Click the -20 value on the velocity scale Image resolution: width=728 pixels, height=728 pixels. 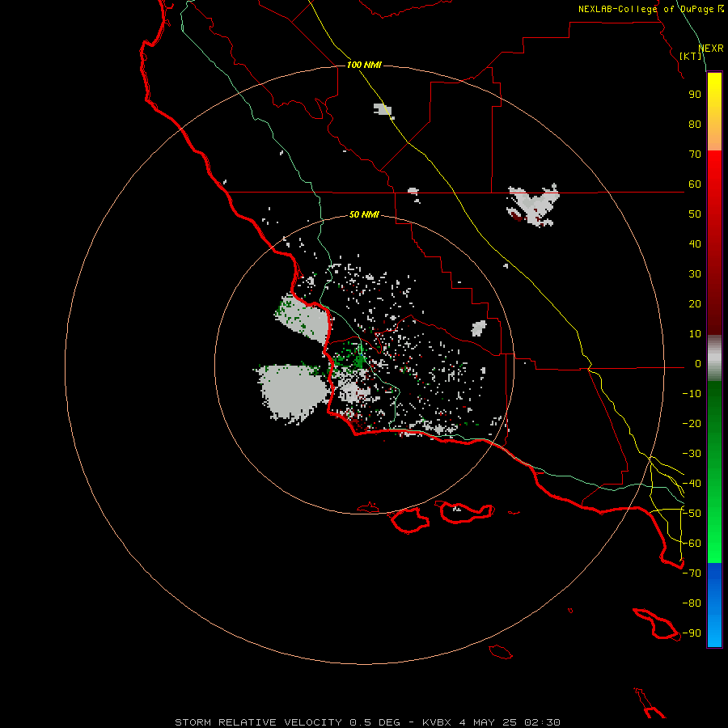[x=692, y=424]
